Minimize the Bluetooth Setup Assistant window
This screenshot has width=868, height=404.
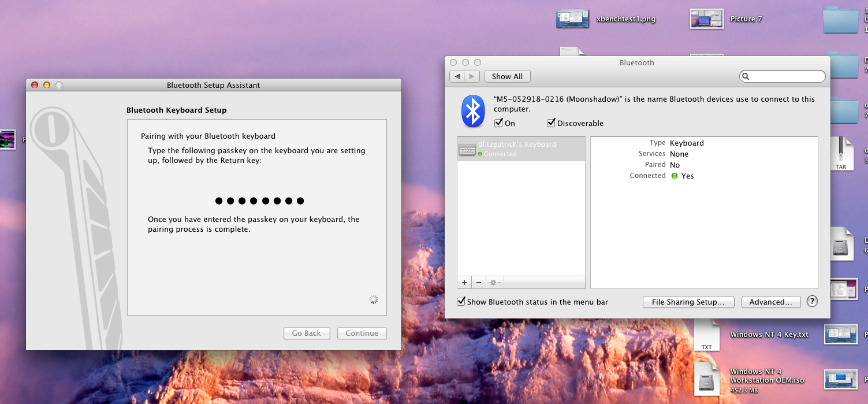pos(47,85)
